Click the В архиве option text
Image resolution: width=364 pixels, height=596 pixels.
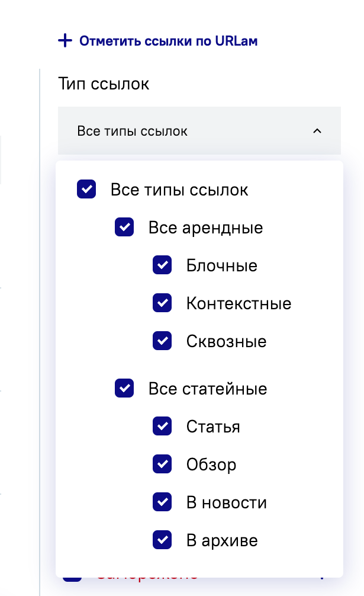(222, 540)
